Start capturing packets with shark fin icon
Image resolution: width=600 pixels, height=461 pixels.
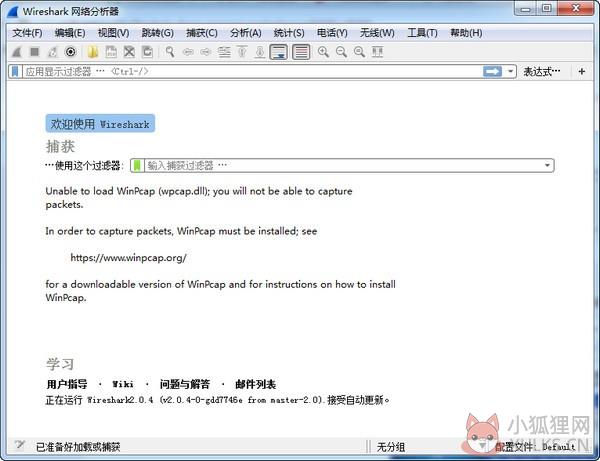click(16, 52)
